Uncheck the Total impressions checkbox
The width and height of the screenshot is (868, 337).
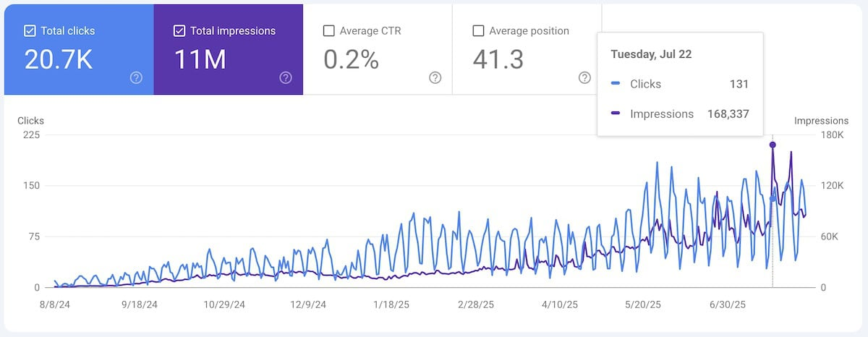[x=179, y=31]
